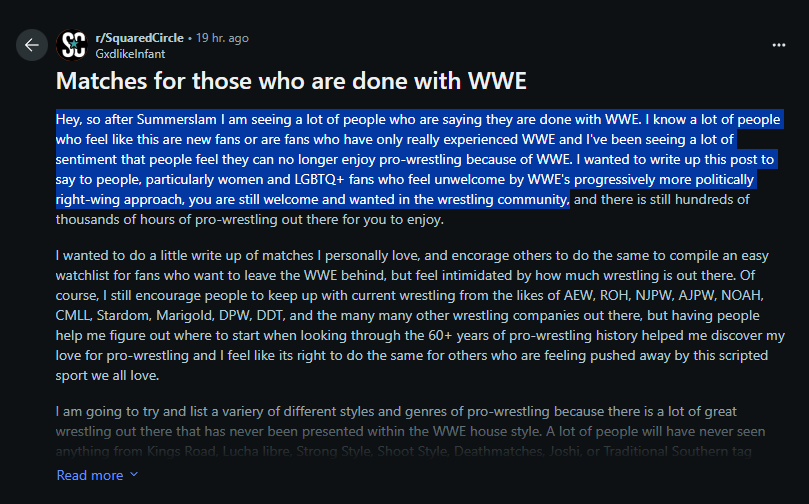Click the paragraph starting 'I am going to try'
The width and height of the screenshot is (809, 504).
(x=410, y=431)
